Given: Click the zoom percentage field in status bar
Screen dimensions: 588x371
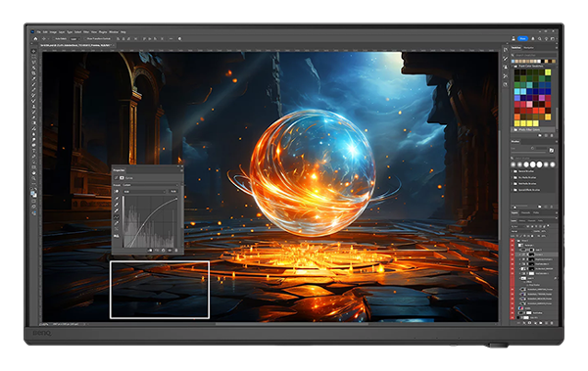Looking at the screenshot, I should click(x=43, y=324).
